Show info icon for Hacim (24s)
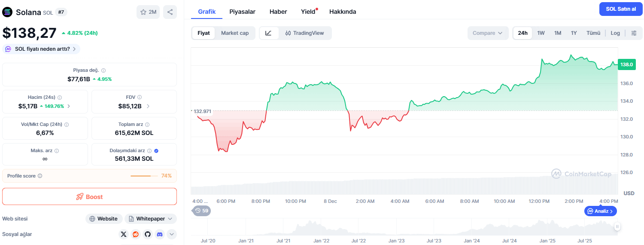 [60, 98]
